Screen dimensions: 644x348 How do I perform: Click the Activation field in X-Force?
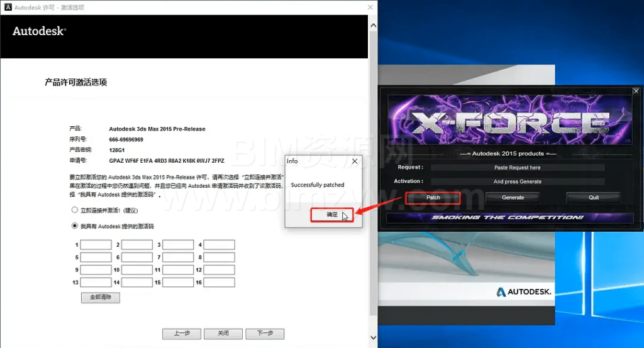(518, 182)
